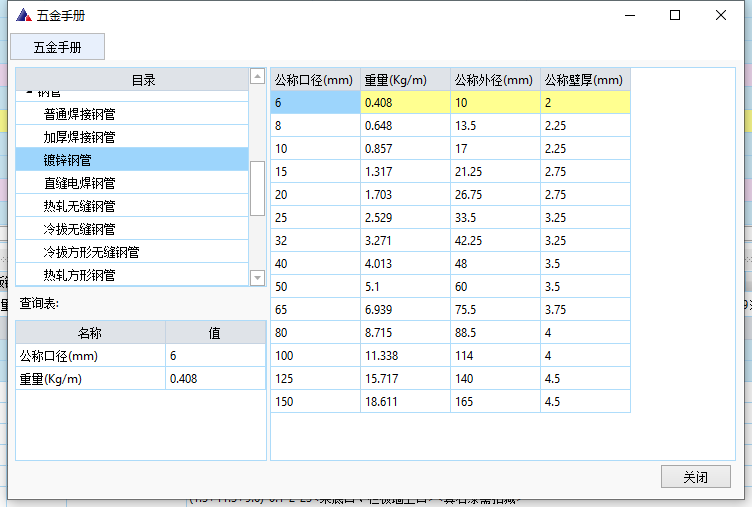This screenshot has height=507, width=752.
Task: Click outer diameter value 140
Action: tap(495, 379)
